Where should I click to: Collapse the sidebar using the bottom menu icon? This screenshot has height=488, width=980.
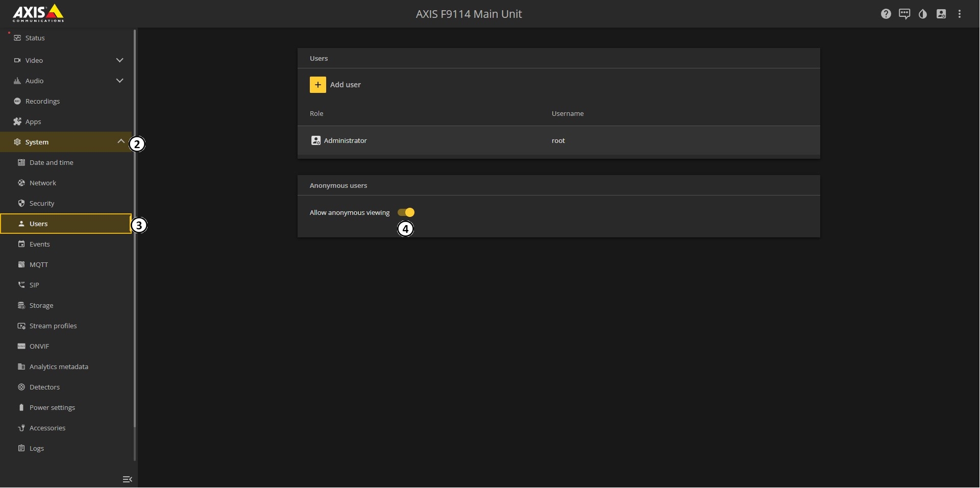[127, 479]
